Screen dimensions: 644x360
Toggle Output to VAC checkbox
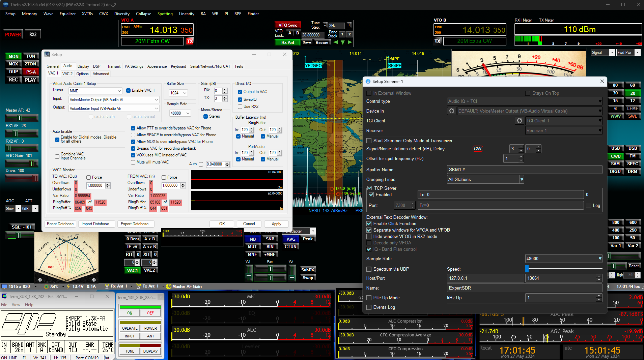(x=240, y=92)
